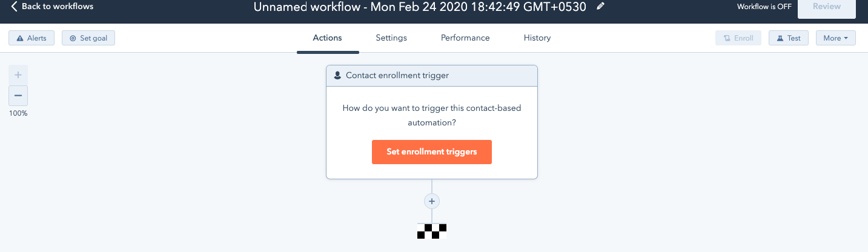Click the plus circle to add action

point(432,201)
